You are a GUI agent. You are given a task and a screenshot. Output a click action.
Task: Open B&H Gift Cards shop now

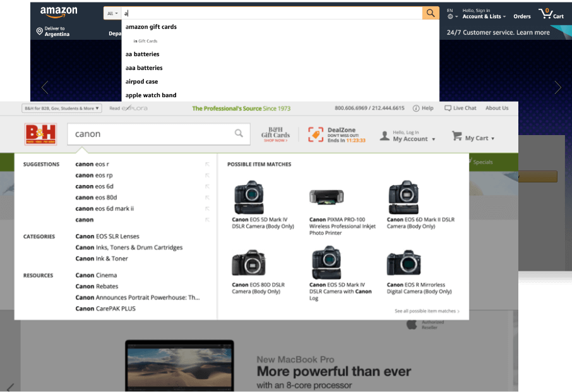[275, 134]
